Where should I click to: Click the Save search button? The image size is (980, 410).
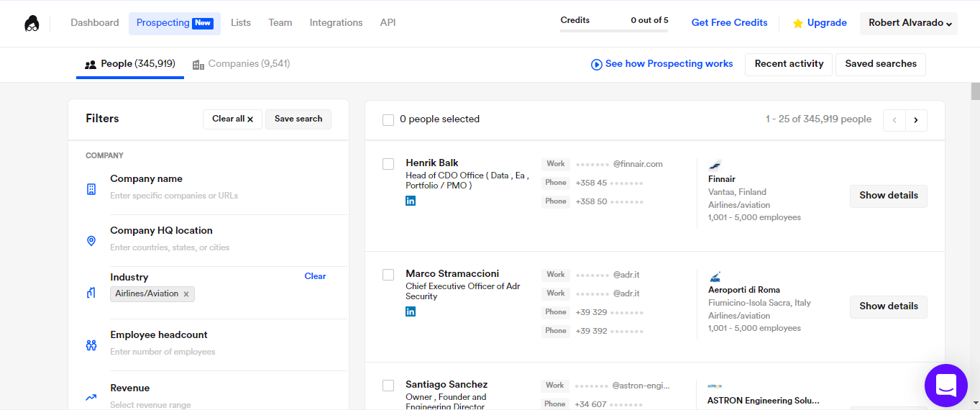[x=298, y=119]
